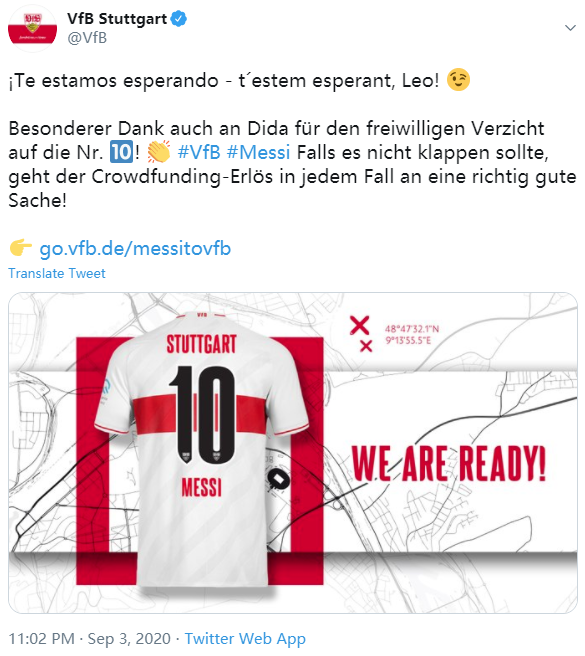Expand the tweet options chevron menu
Screen dimensions: 585x656
(x=570, y=28)
